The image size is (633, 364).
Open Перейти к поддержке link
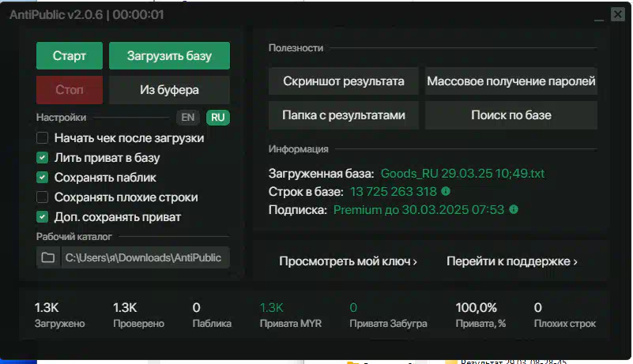click(512, 261)
